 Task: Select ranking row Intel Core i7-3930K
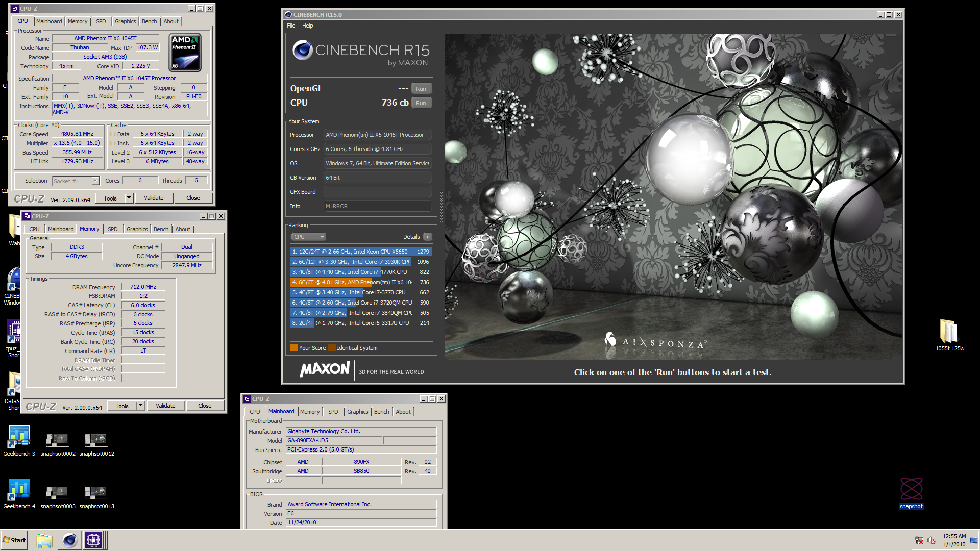coord(361,262)
